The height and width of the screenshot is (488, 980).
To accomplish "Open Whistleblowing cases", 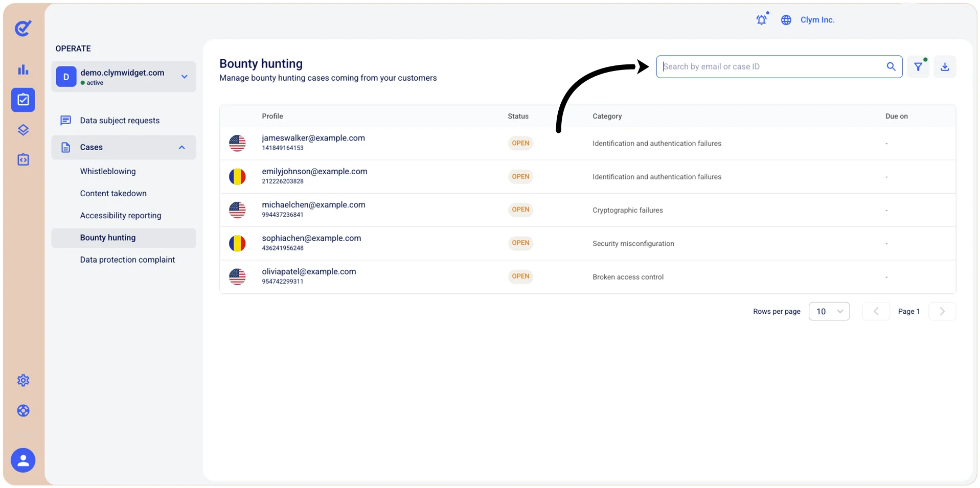I will pyautogui.click(x=108, y=171).
